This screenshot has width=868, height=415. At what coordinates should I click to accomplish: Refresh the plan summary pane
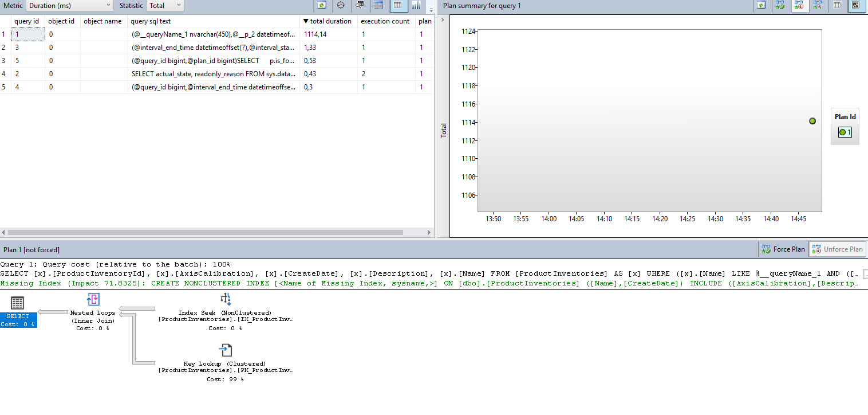click(x=761, y=6)
